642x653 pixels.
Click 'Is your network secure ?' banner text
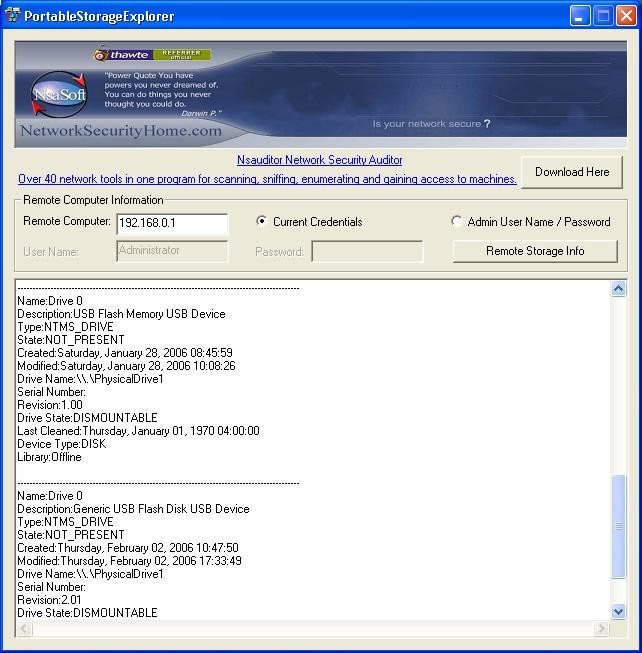(431, 124)
